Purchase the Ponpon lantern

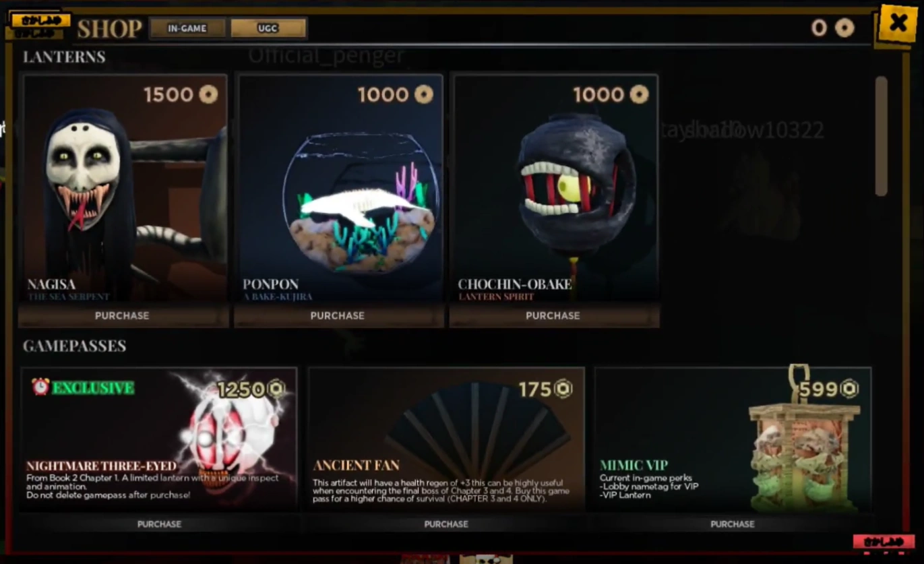(x=338, y=315)
